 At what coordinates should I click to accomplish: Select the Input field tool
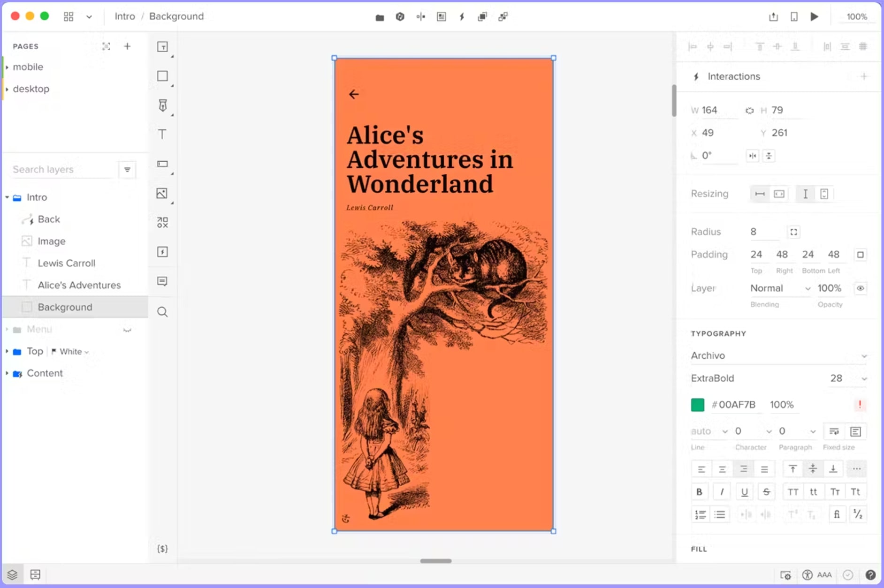point(162,164)
